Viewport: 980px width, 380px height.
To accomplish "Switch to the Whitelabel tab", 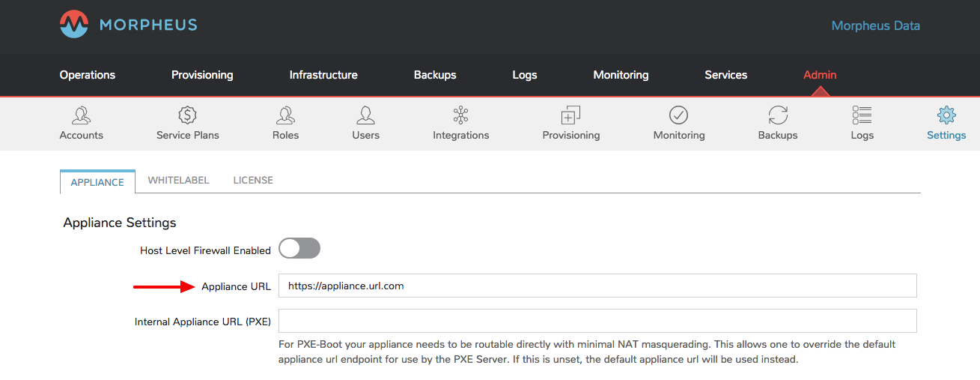I will click(x=178, y=181).
